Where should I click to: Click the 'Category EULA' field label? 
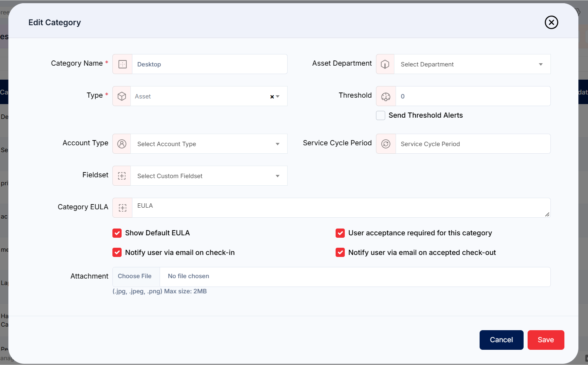(x=83, y=207)
